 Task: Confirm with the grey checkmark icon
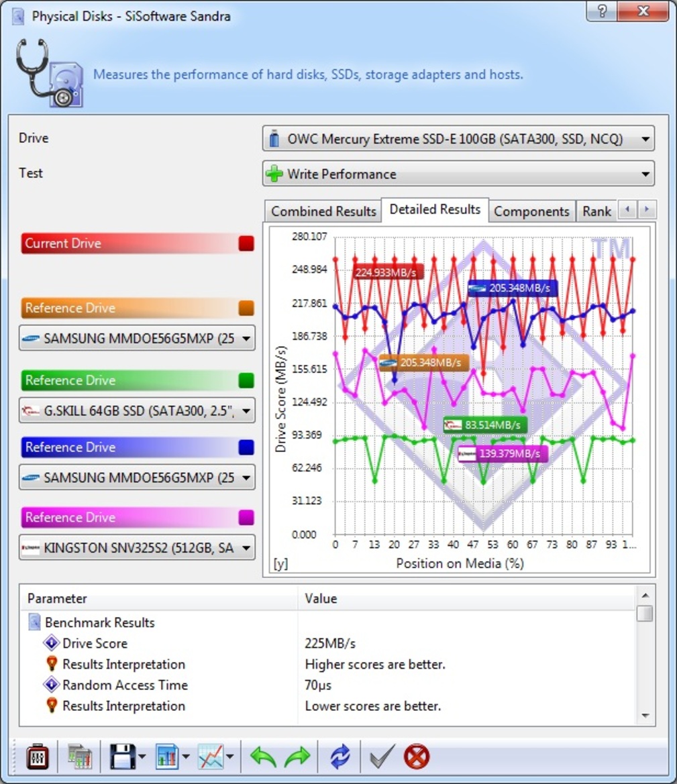point(382,757)
